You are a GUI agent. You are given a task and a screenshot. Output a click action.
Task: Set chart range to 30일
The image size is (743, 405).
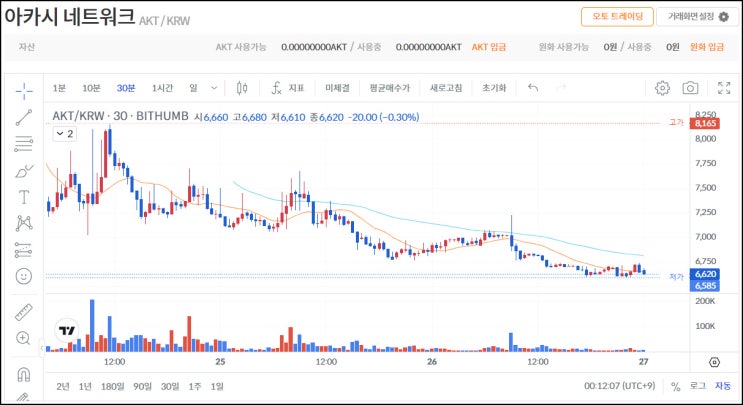(170, 387)
